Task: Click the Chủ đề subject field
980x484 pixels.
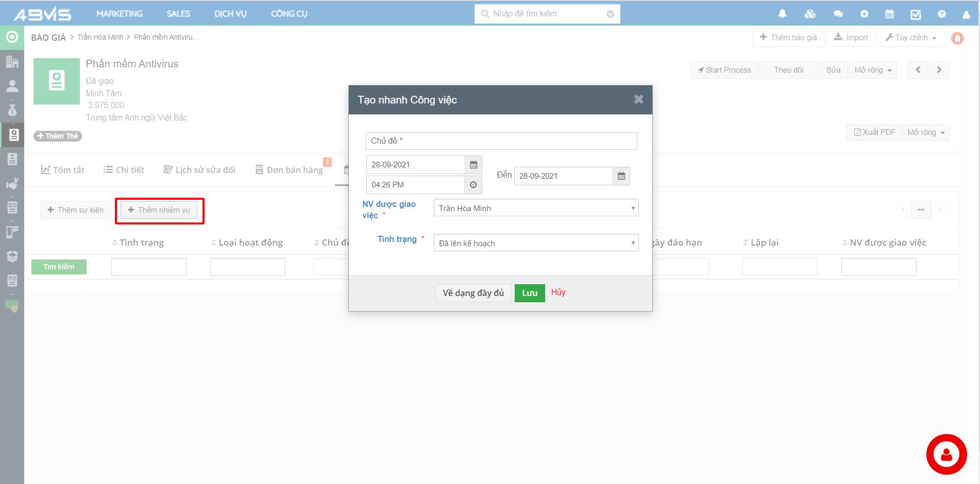Action: [501, 141]
